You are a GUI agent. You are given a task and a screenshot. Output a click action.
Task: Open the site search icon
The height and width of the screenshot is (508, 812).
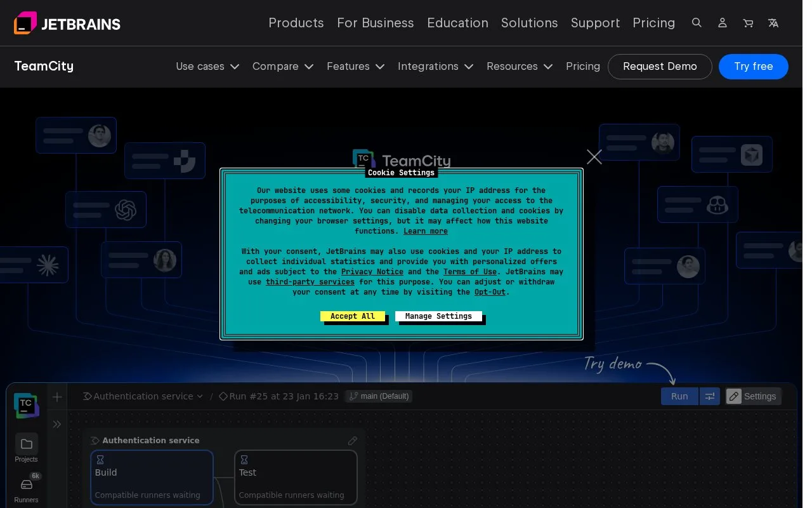point(697,23)
